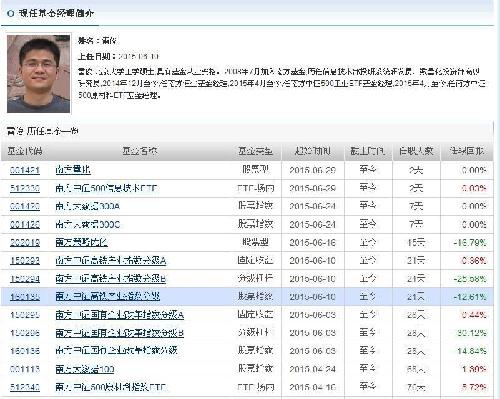Click the 截止时间 column header
This screenshot has width=500, height=399.
coord(367,151)
